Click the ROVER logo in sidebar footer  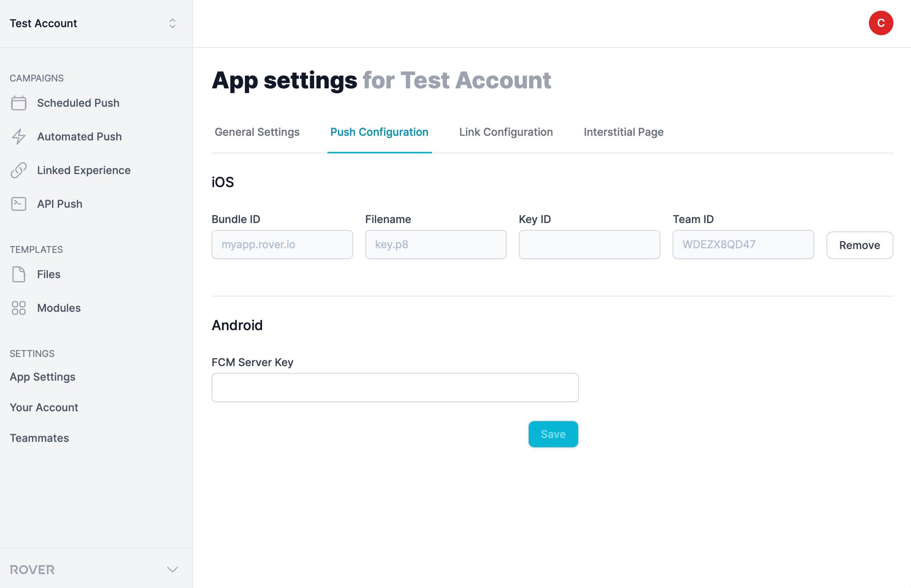(x=32, y=570)
